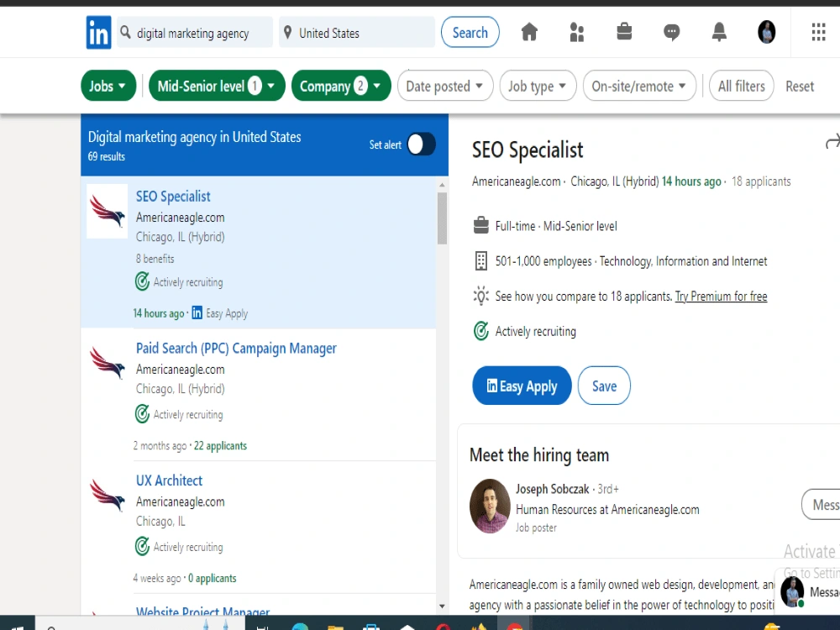Click the job list scrollbar thumb
This screenshot has height=630, width=840.
tap(442, 218)
